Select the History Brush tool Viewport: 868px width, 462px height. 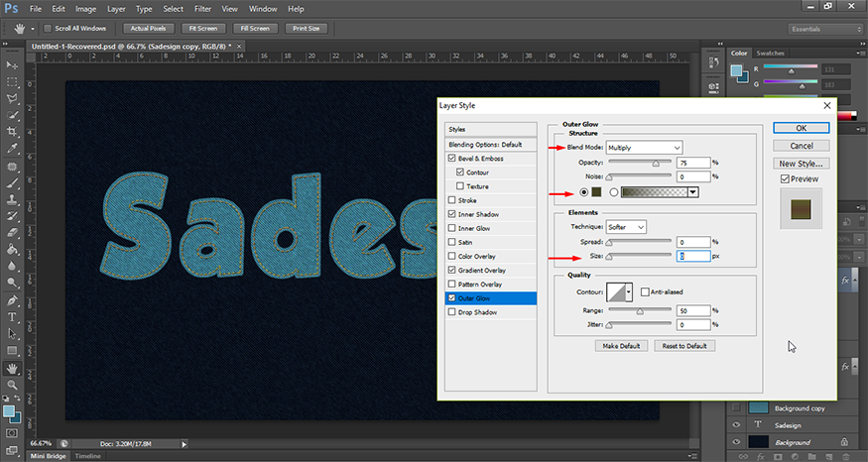click(12, 216)
